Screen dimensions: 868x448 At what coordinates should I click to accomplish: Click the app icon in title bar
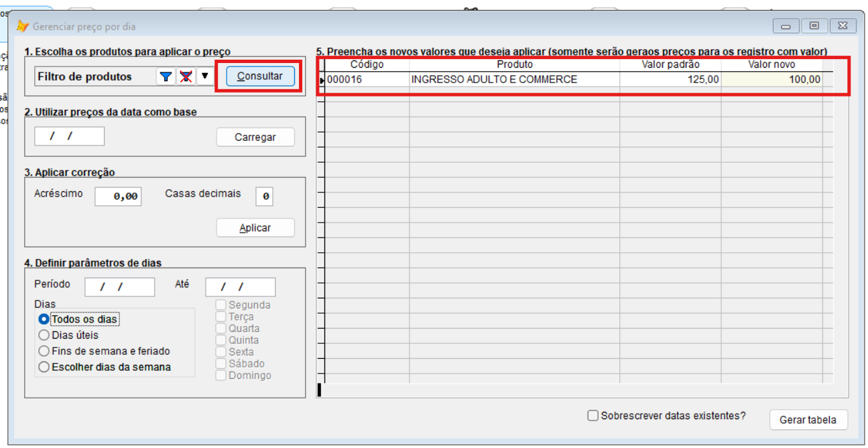pos(23,27)
